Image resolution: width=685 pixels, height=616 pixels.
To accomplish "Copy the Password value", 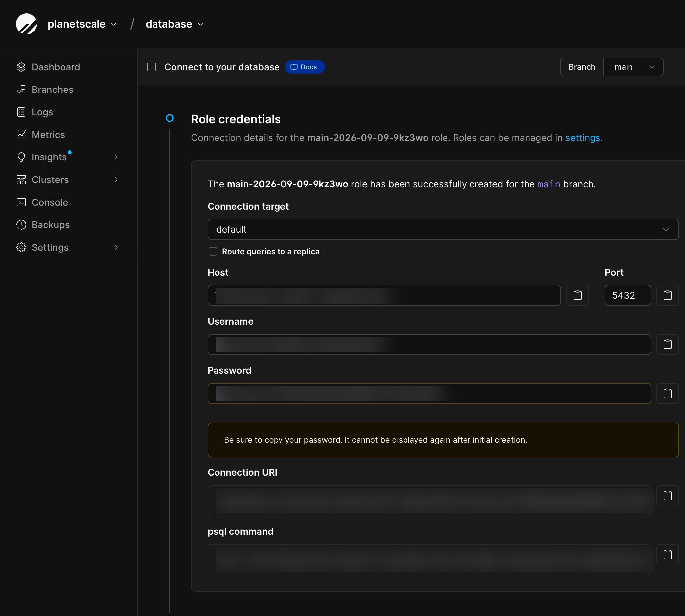I will [667, 394].
